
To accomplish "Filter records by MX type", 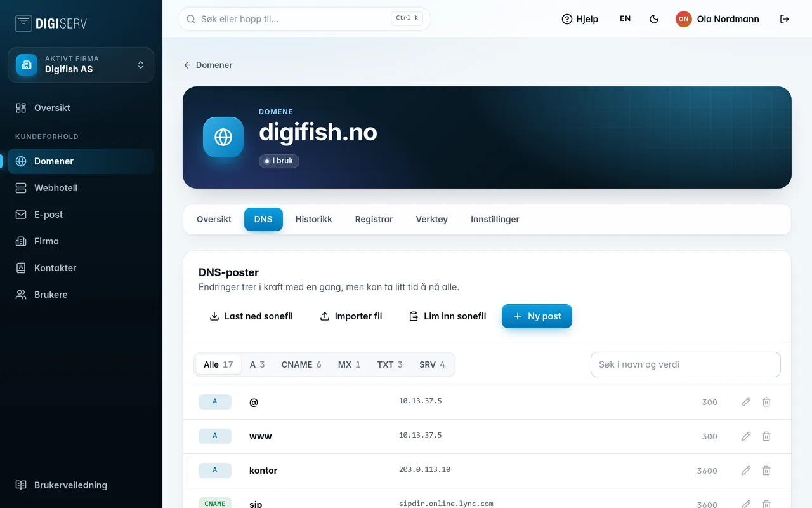I will pyautogui.click(x=349, y=364).
